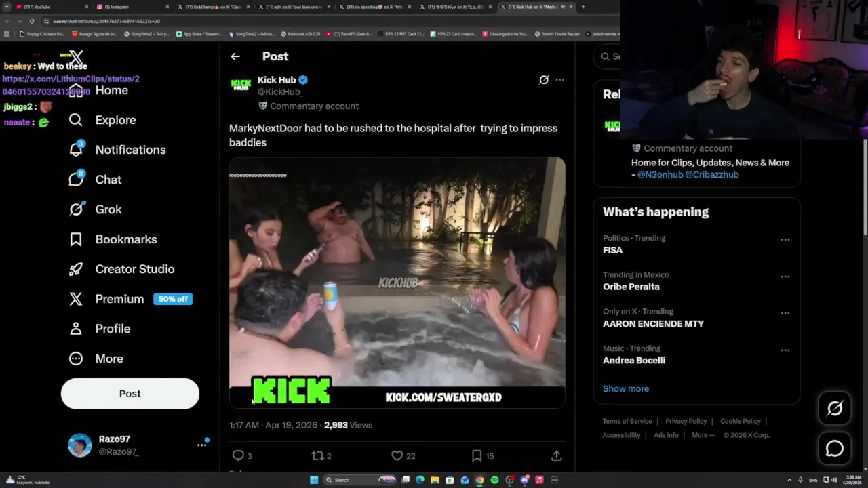The width and height of the screenshot is (868, 488).
Task: Open the @Cribazzhub mention link
Action: (712, 175)
